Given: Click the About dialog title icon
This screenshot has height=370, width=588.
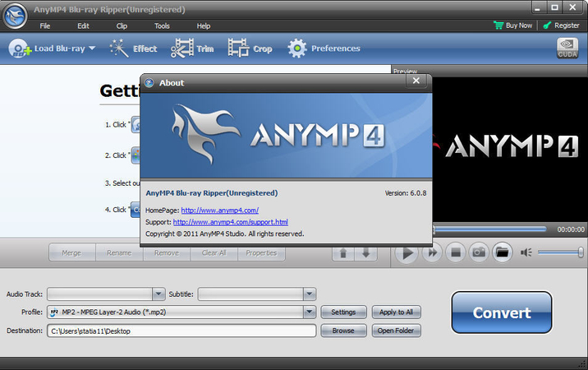Looking at the screenshot, I should tap(149, 83).
